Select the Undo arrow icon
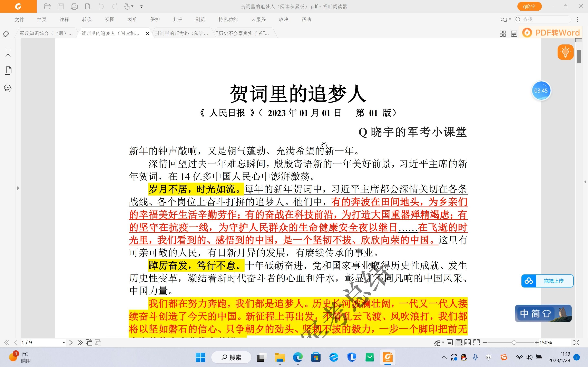588x367 pixels. pyautogui.click(x=101, y=6)
